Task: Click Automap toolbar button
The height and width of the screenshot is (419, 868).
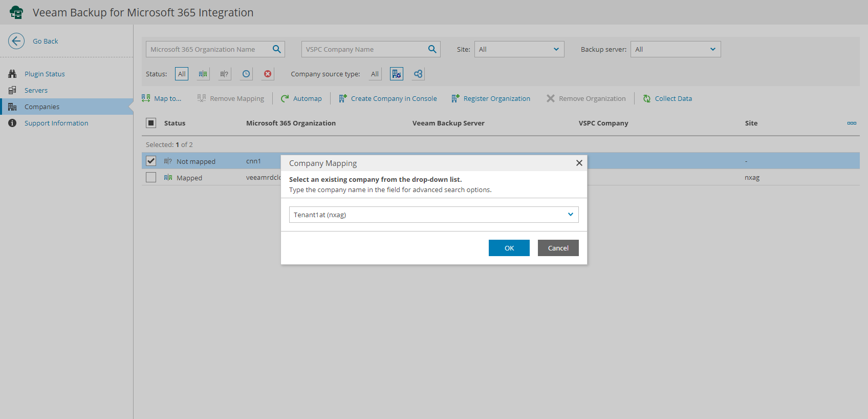Action: (301, 98)
